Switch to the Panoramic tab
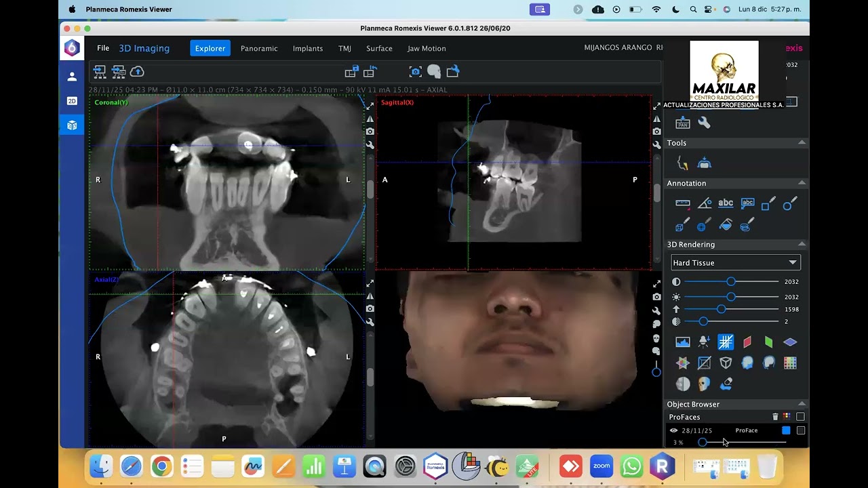 pyautogui.click(x=259, y=48)
